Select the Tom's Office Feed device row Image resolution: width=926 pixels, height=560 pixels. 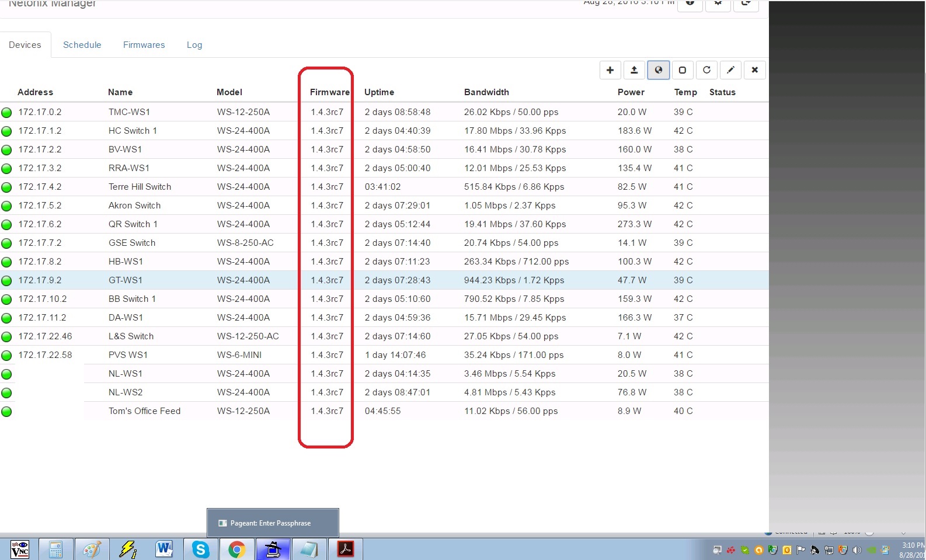click(x=144, y=411)
